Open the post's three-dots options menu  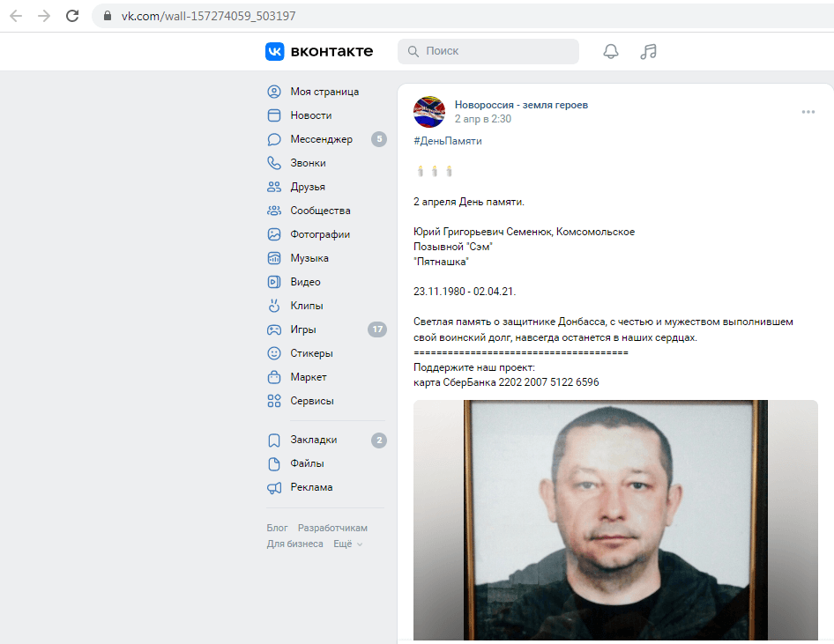(808, 112)
